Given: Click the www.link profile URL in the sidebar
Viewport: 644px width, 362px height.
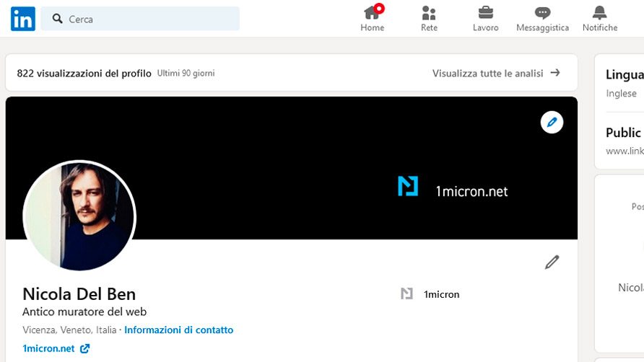Looking at the screenshot, I should (x=625, y=151).
